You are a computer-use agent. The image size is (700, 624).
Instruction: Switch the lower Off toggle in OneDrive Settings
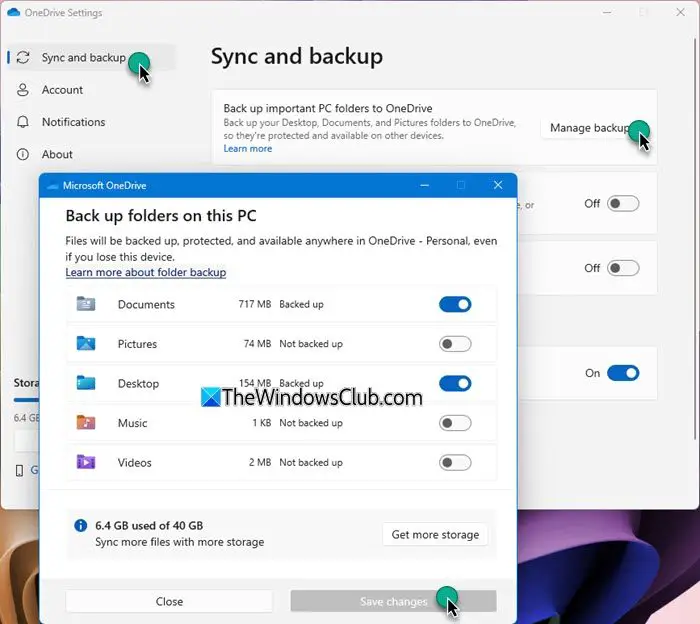(623, 268)
